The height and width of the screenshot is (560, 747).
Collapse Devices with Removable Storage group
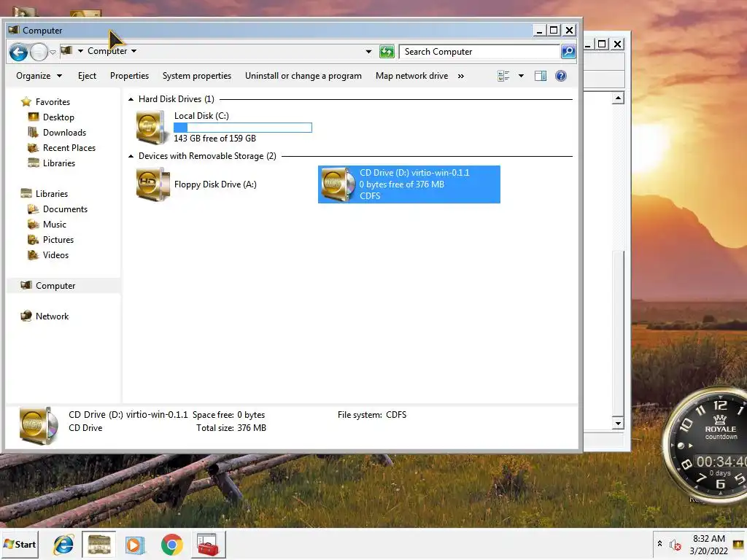point(131,156)
